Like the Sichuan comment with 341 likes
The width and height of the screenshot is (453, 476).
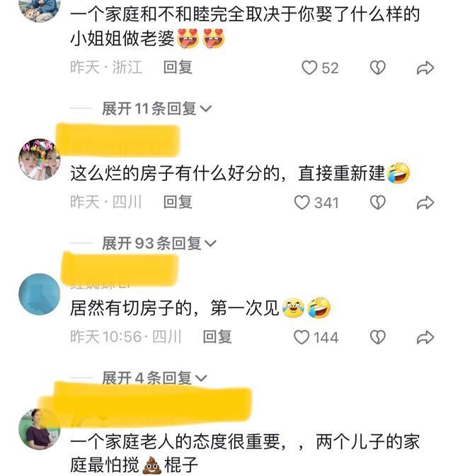coord(302,202)
